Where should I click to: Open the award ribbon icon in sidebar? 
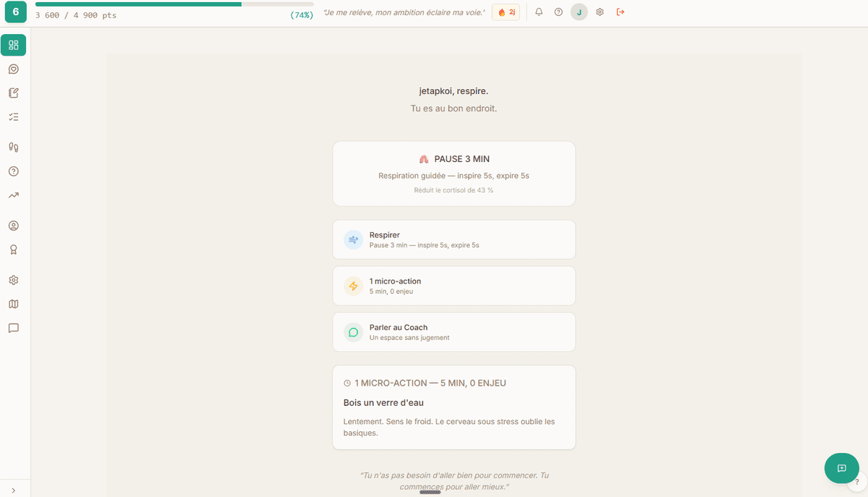tap(13, 250)
